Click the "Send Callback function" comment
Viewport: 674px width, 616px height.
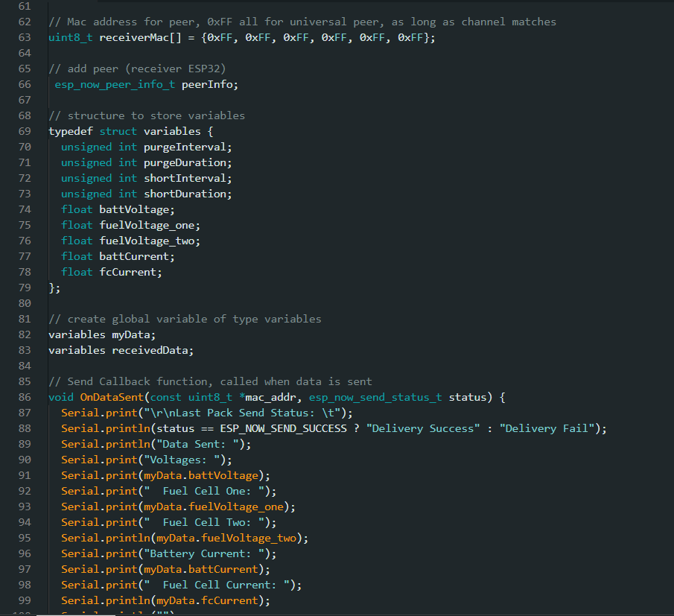tap(210, 381)
